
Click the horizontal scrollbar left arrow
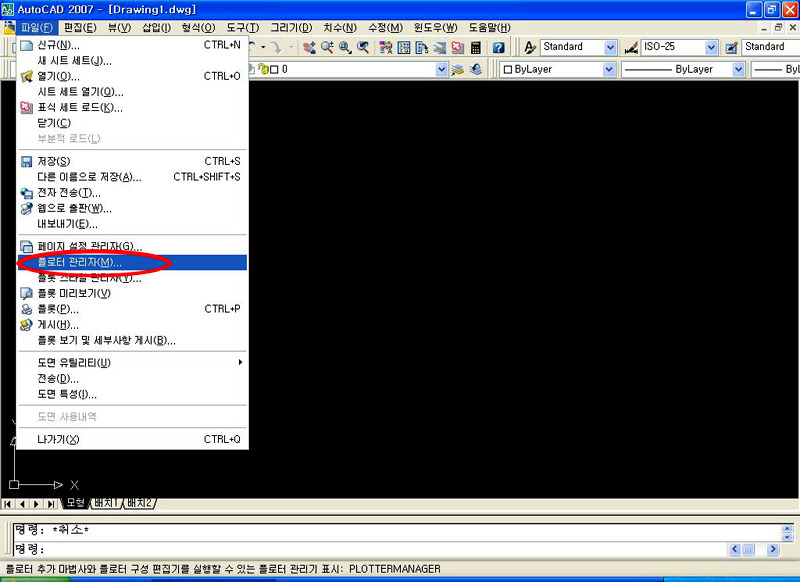click(x=735, y=549)
